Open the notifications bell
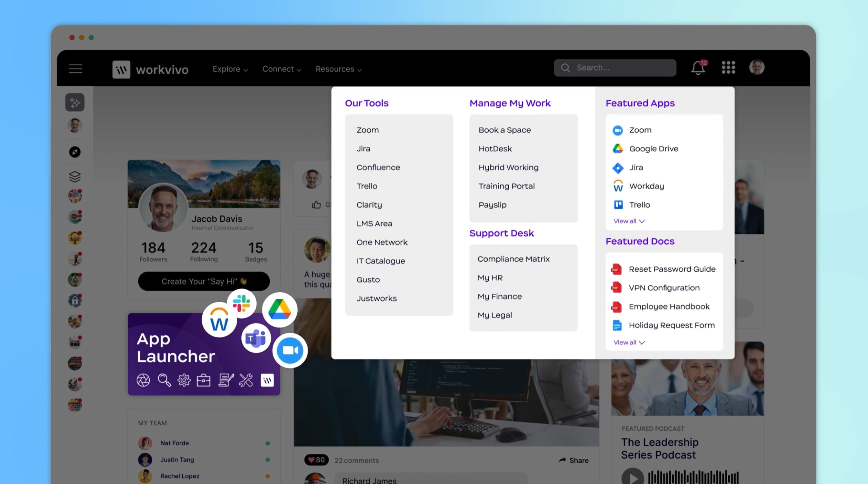The image size is (868, 484). (698, 68)
